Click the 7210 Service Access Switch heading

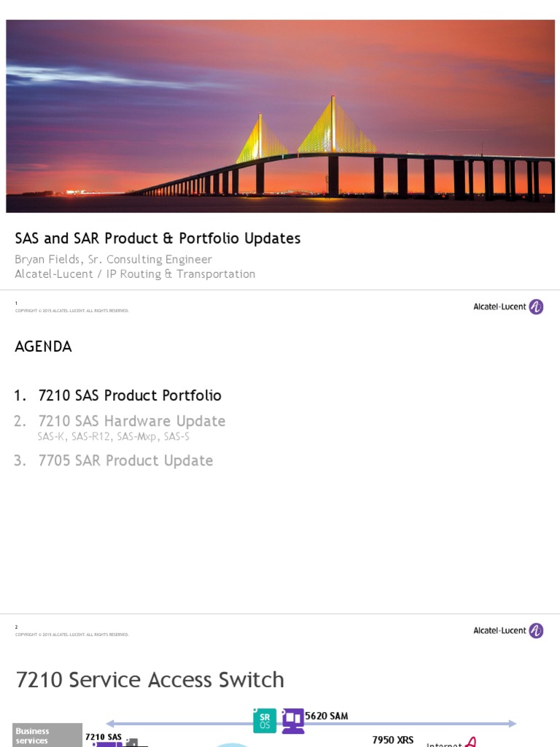(x=150, y=680)
